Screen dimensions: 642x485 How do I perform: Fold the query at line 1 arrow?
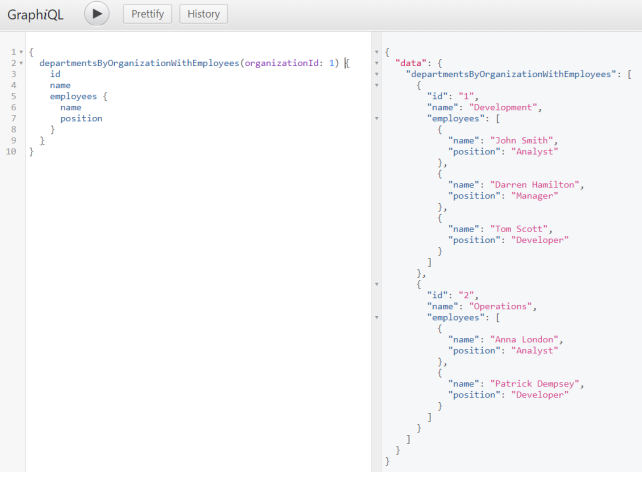point(20,52)
